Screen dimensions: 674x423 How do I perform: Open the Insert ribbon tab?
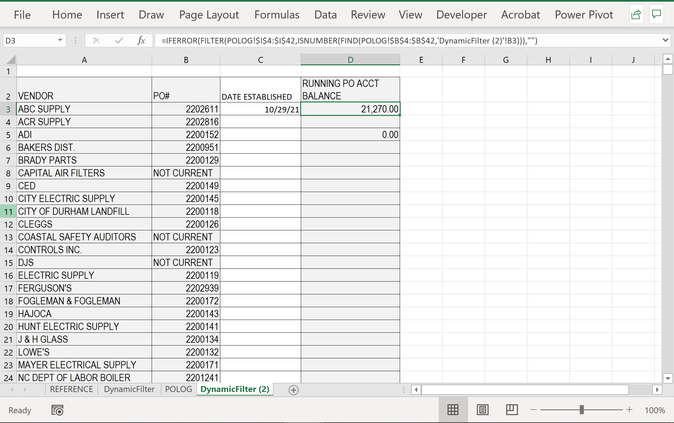tap(110, 15)
